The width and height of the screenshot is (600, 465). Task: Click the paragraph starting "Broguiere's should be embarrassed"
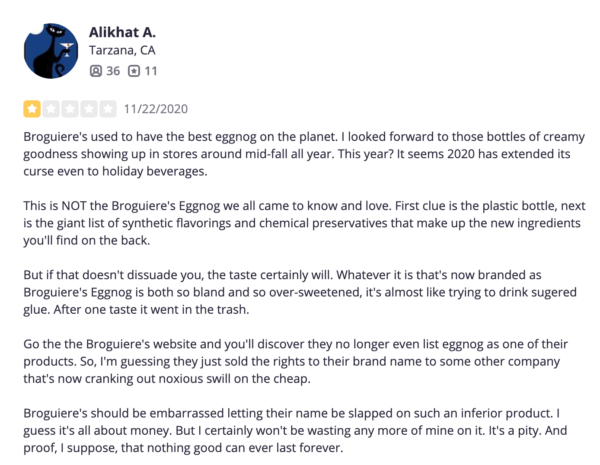[x=295, y=431]
